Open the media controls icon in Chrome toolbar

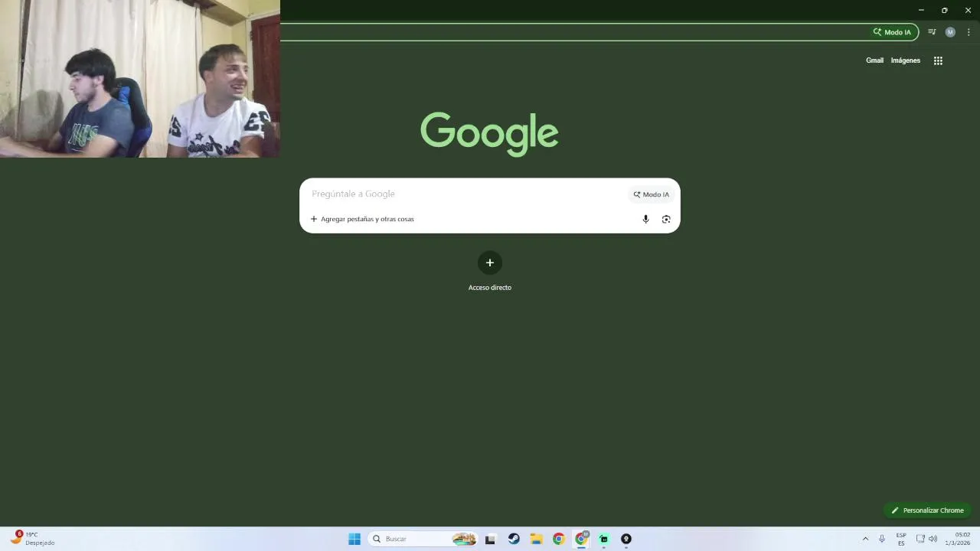click(x=932, y=32)
